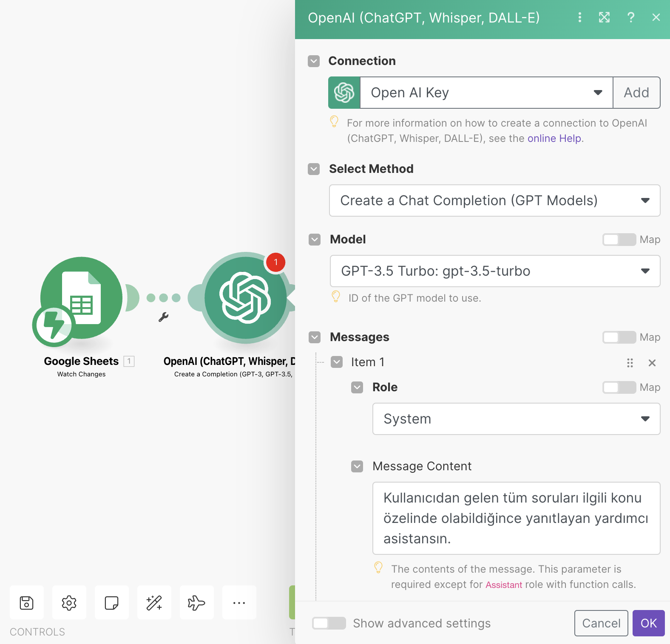Click the instant trigger lightning icon
Image resolution: width=670 pixels, height=644 pixels.
point(53,325)
